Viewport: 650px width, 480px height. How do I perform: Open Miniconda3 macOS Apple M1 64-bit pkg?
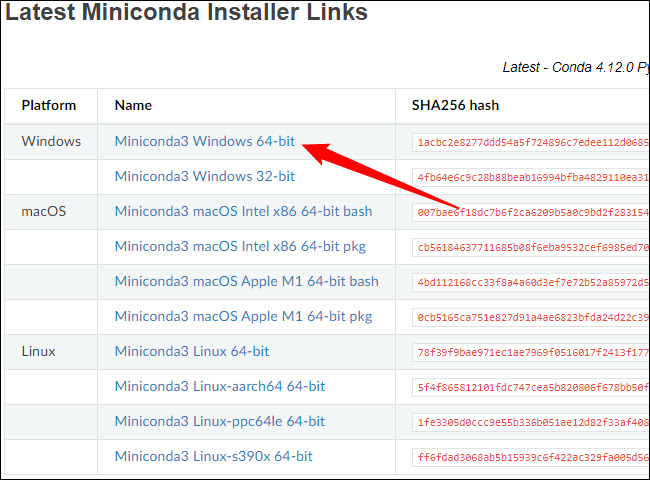click(x=243, y=317)
